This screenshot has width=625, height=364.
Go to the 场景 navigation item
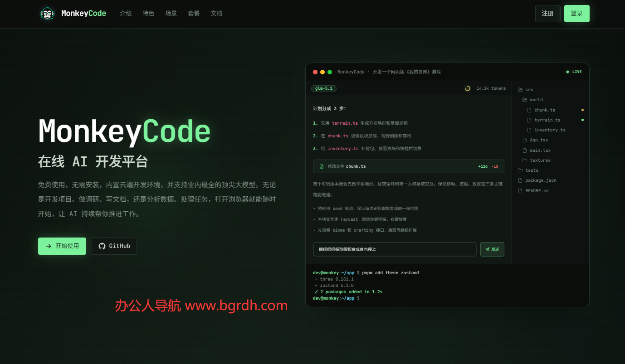point(171,14)
